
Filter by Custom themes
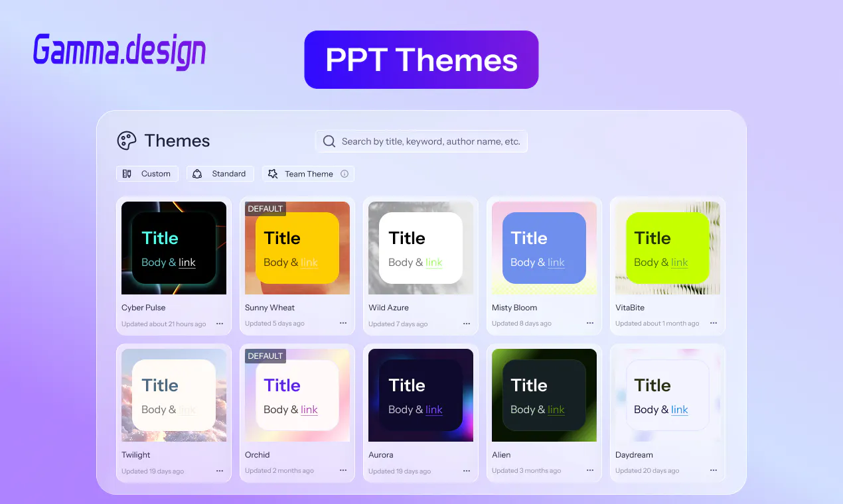click(x=147, y=174)
